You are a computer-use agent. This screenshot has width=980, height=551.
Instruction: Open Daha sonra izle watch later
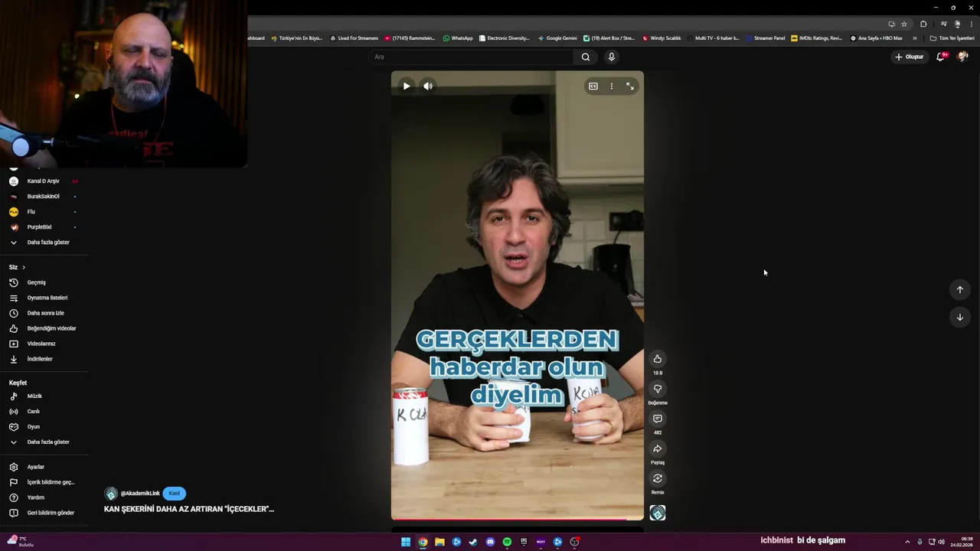tap(44, 313)
